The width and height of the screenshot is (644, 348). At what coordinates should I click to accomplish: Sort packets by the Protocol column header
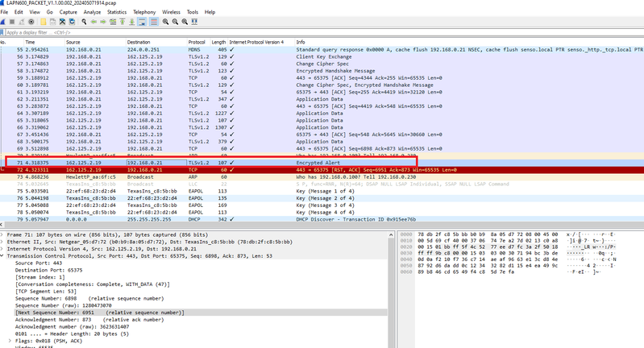coord(197,41)
